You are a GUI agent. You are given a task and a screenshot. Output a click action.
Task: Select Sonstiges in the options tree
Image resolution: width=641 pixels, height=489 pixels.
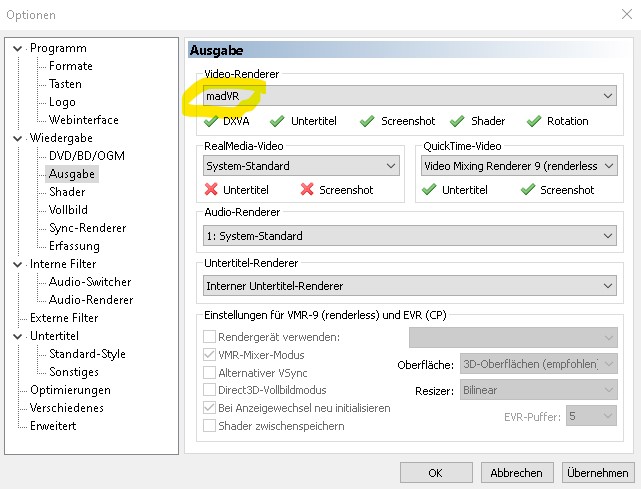coord(74,372)
